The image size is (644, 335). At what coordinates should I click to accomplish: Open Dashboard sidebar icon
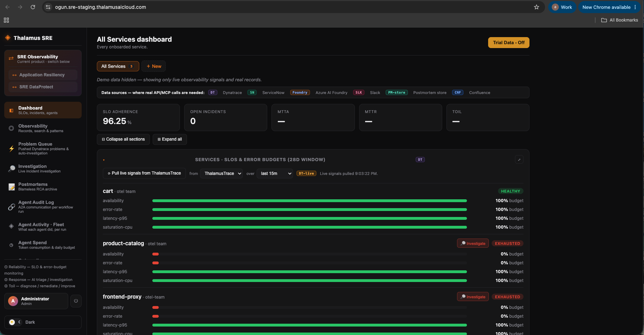(x=11, y=110)
